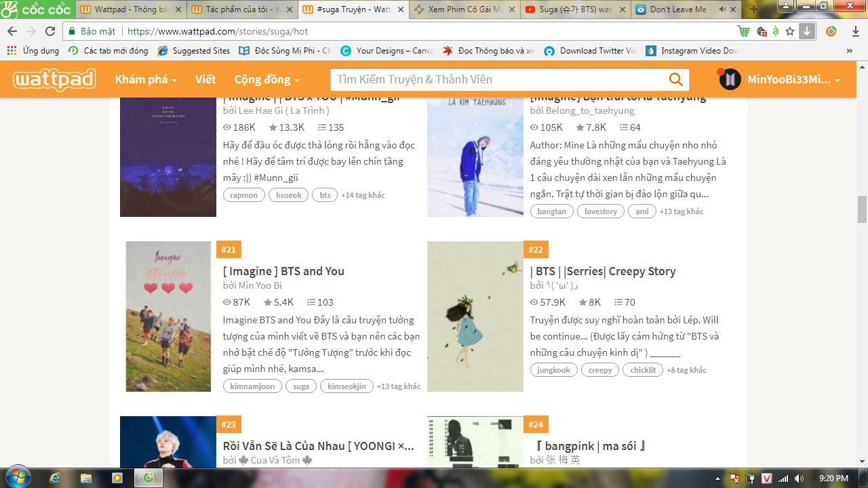
Task: Open Các tab mới đóng bookmark
Action: pos(108,51)
